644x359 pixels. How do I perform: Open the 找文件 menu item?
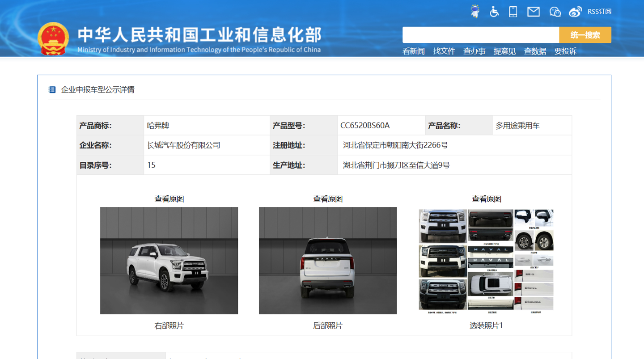click(x=444, y=51)
